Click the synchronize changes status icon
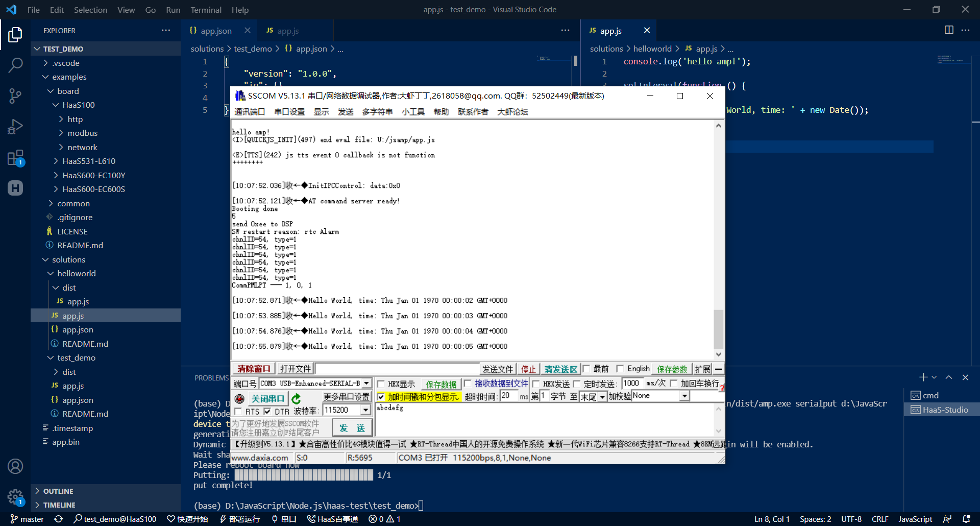The image size is (980, 526). point(59,519)
